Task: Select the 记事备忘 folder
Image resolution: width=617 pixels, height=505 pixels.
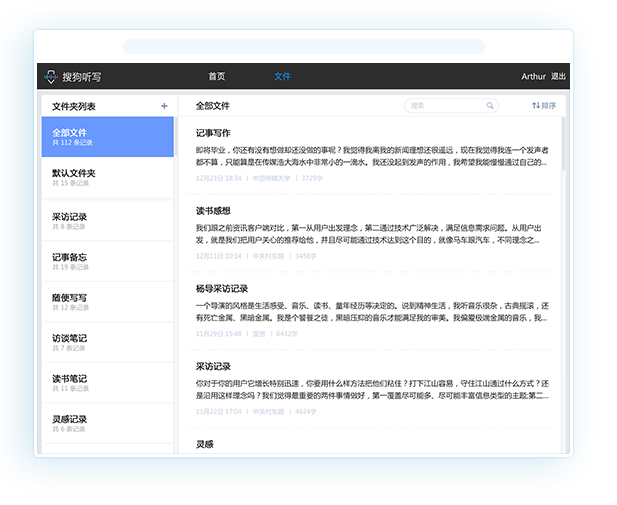Action: click(107, 261)
